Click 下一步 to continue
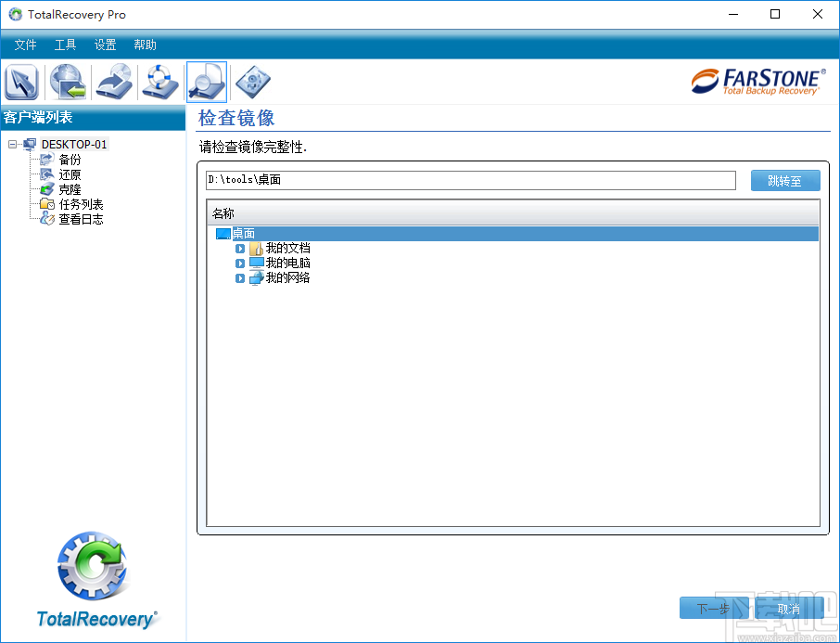 click(x=713, y=609)
